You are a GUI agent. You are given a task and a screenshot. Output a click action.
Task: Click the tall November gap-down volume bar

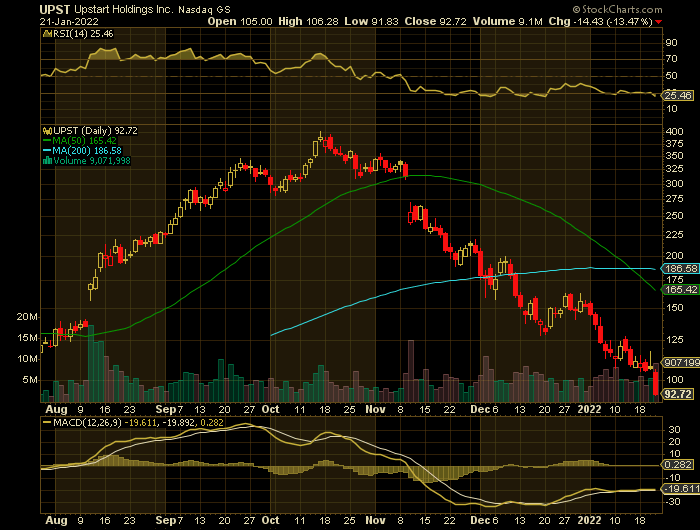point(411,371)
